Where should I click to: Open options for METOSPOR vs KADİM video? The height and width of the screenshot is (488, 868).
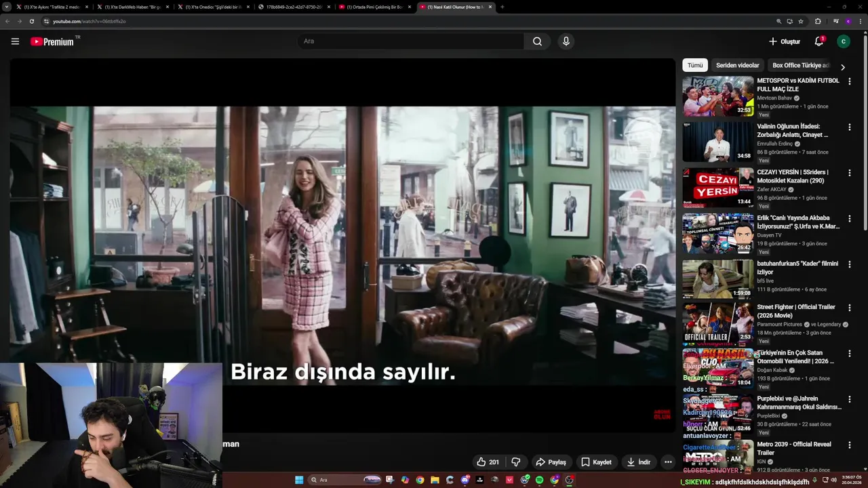coord(849,81)
